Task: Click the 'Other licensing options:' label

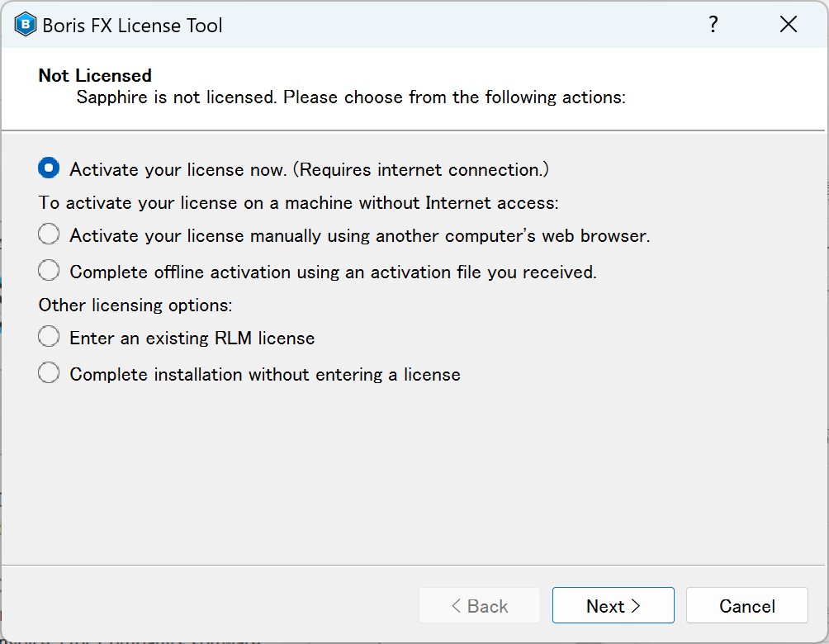Action: pyautogui.click(x=135, y=305)
